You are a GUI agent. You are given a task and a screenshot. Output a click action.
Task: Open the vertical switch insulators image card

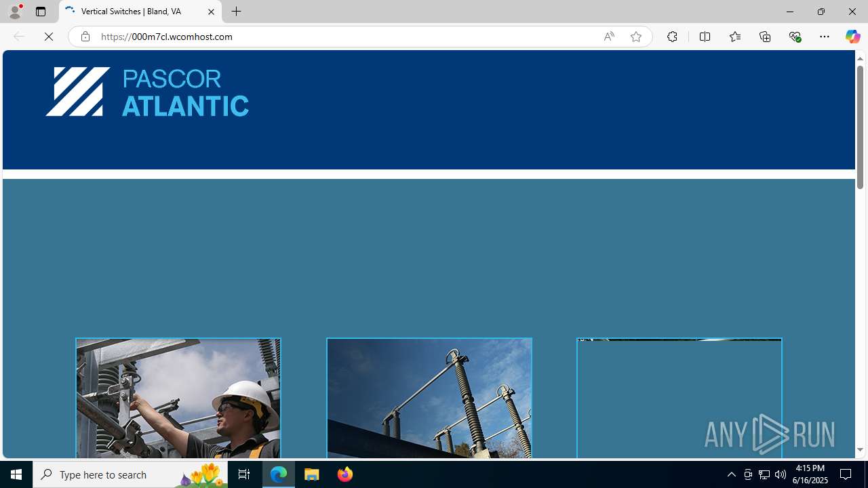tap(429, 399)
